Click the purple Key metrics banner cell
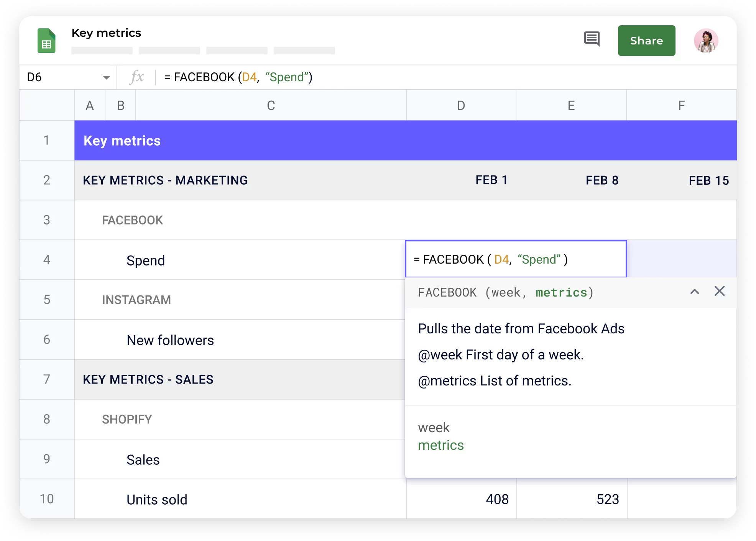 [x=406, y=141]
